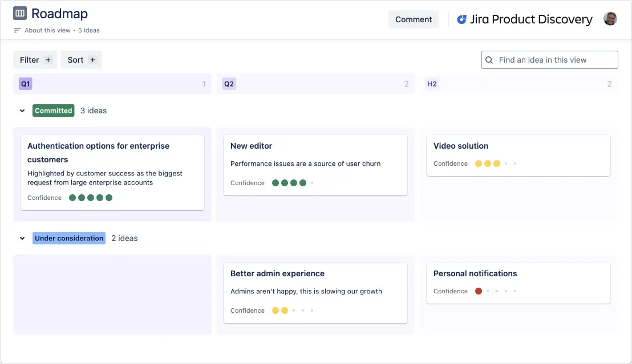Select the Q2 column header tag
Viewport: 632px width, 364px height.
pyautogui.click(x=229, y=84)
